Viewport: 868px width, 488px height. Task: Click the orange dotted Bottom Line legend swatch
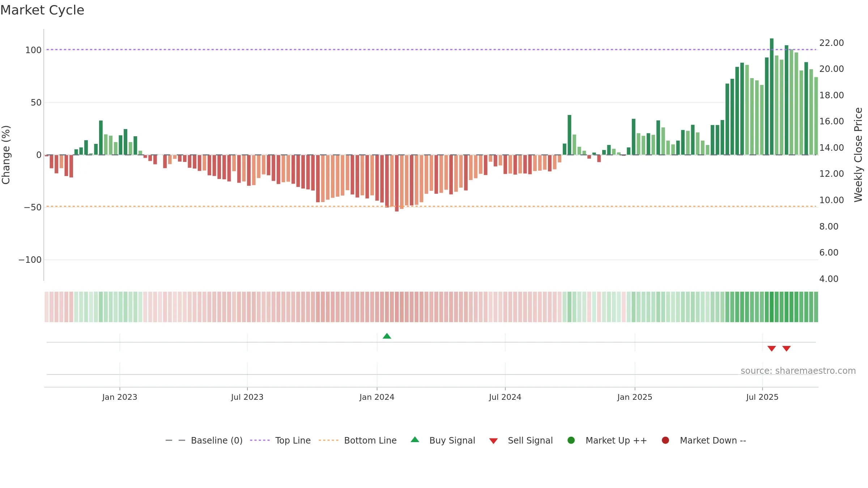[x=329, y=440]
